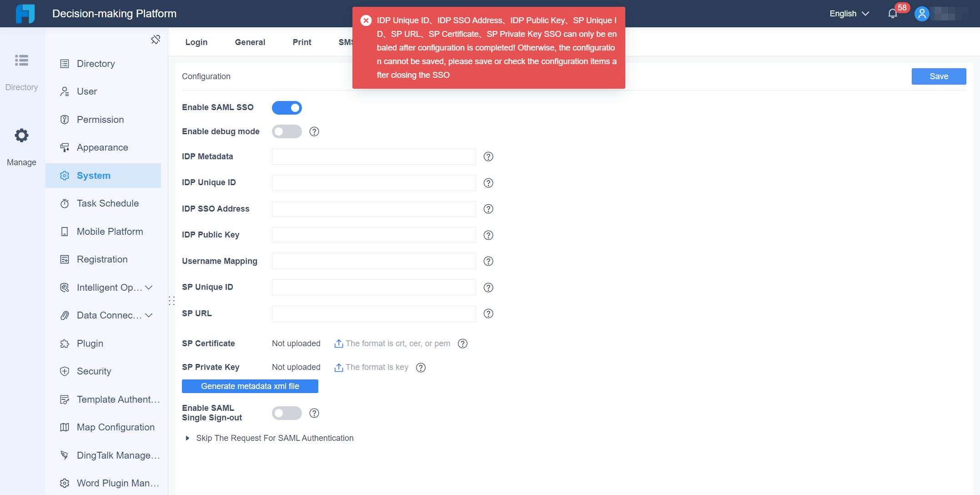Screen dimensions: 980x495
Task: Open Mobile Platform settings
Action: [x=109, y=231]
